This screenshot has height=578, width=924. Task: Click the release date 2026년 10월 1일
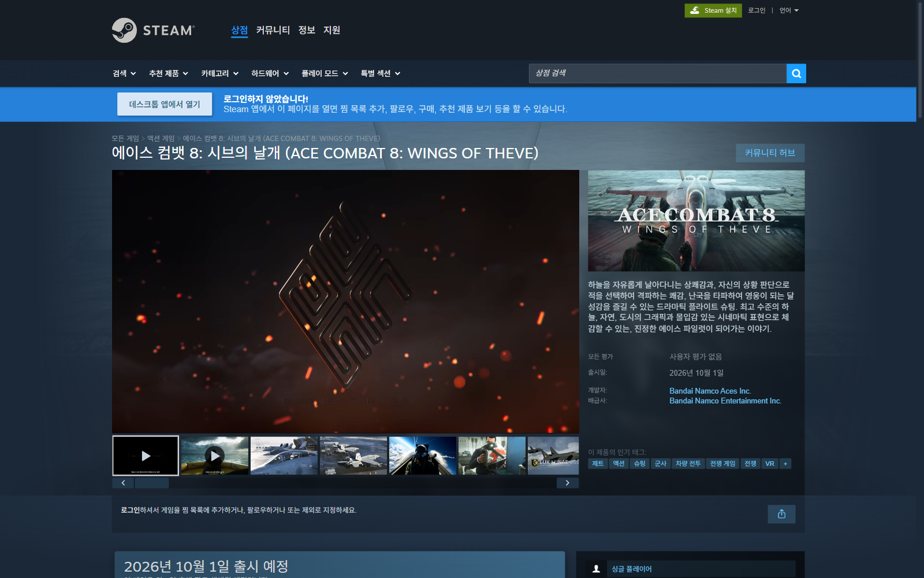(696, 373)
